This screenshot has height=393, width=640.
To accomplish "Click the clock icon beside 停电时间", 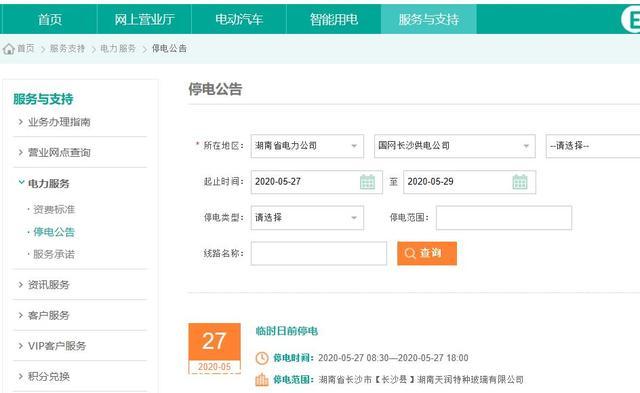I will (262, 358).
